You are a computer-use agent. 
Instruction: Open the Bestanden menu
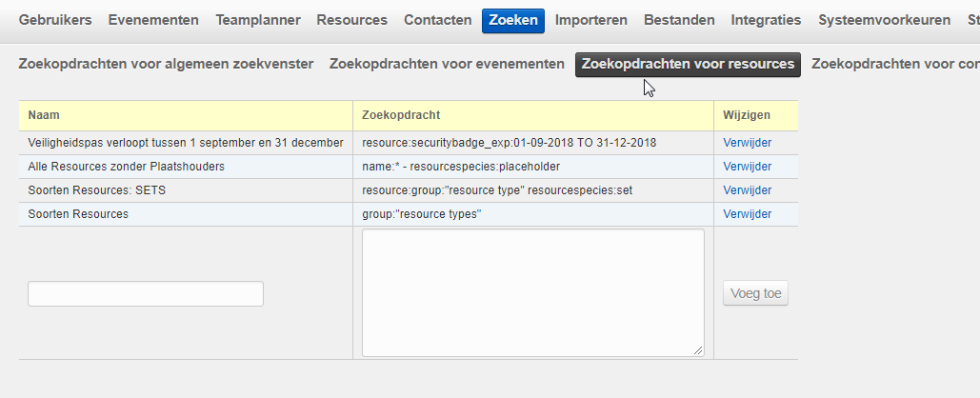click(679, 20)
